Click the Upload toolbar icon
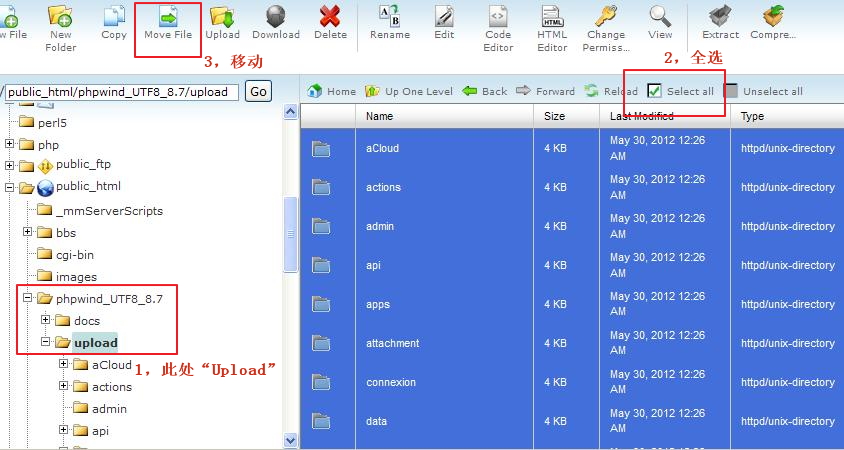 pyautogui.click(x=222, y=16)
